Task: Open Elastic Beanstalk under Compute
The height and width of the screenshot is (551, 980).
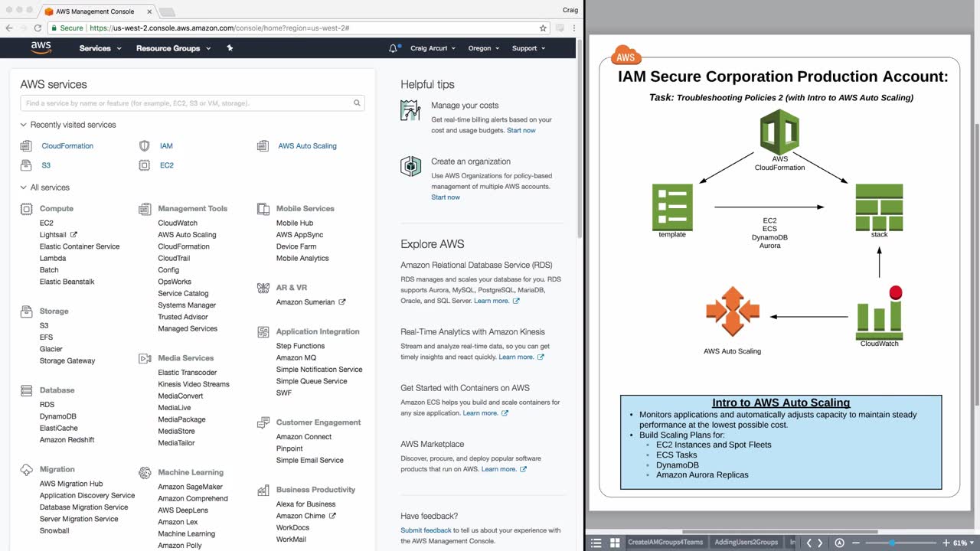Action: 67,282
